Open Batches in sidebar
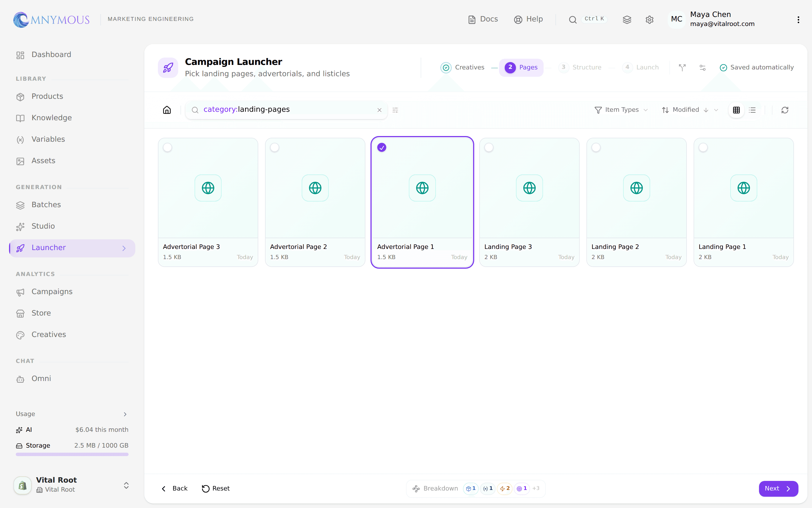812x508 pixels. (72, 205)
